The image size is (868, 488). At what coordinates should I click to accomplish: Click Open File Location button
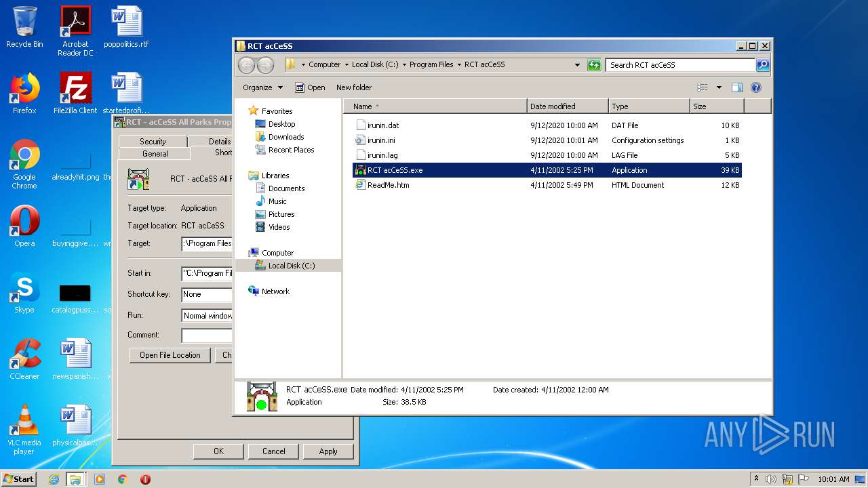(170, 355)
